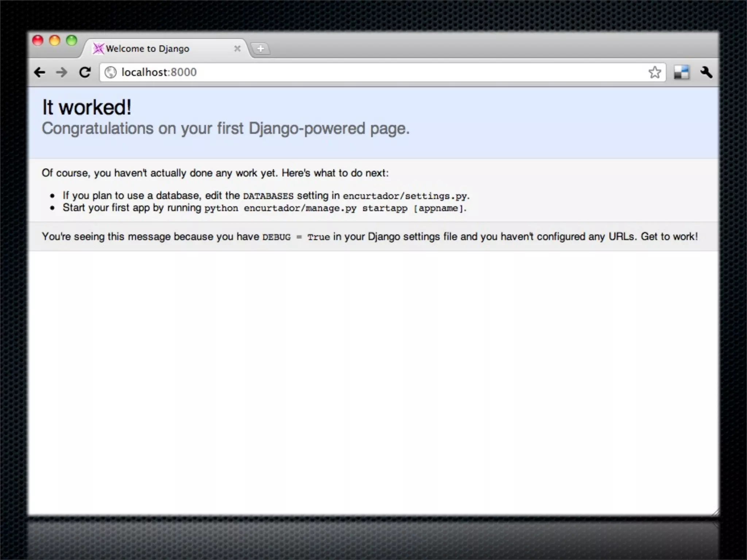Click the green zoom window button
Screen dimensions: 747x560
pos(71,40)
